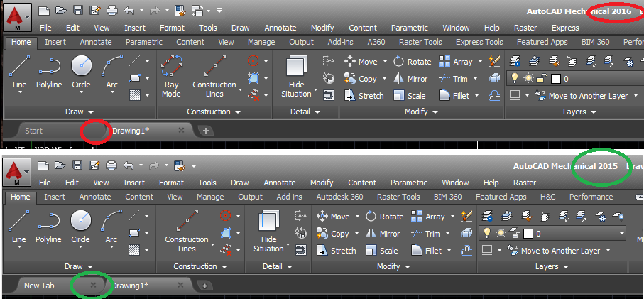The height and width of the screenshot is (299, 644).
Task: Choose the Rotate tool in the 2016 window
Action: tap(412, 62)
